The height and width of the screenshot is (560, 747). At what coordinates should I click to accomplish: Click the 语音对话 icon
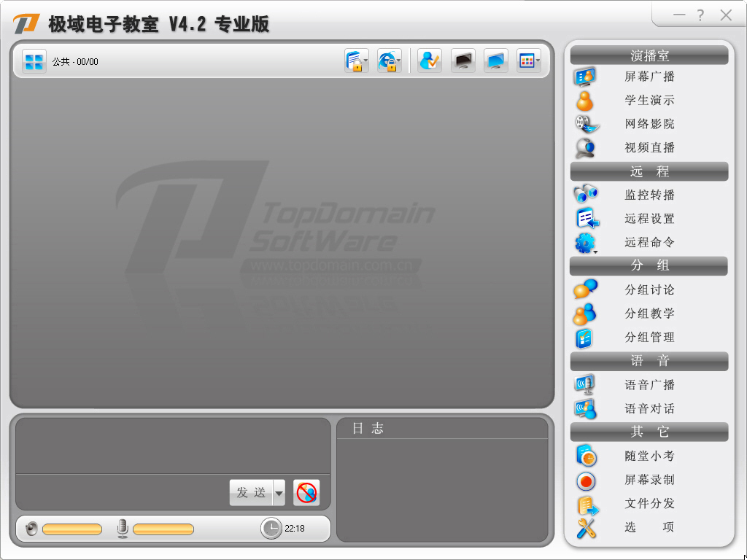point(585,408)
